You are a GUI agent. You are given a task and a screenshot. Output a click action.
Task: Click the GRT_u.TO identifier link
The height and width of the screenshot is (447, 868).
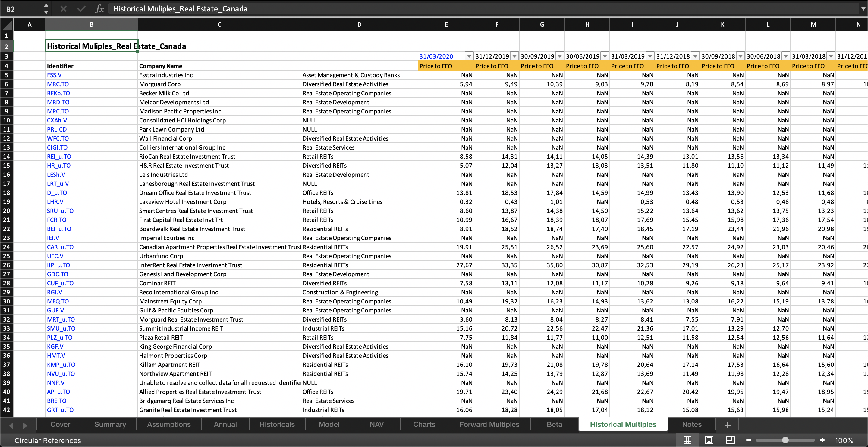(x=60, y=410)
